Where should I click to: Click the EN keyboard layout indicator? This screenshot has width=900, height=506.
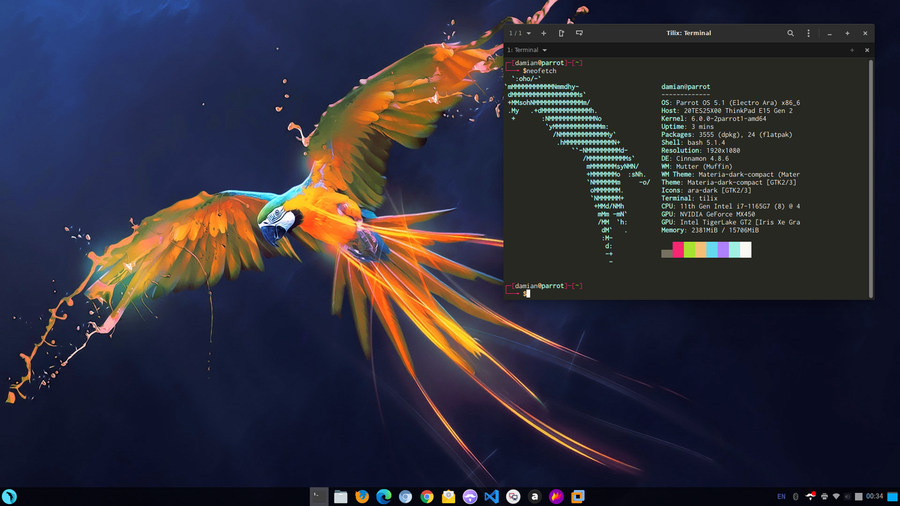tap(781, 497)
